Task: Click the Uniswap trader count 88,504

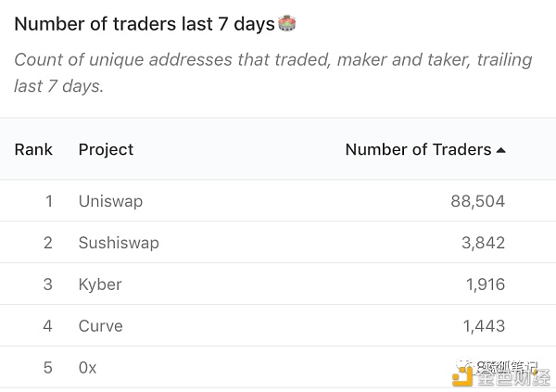Action: (477, 201)
